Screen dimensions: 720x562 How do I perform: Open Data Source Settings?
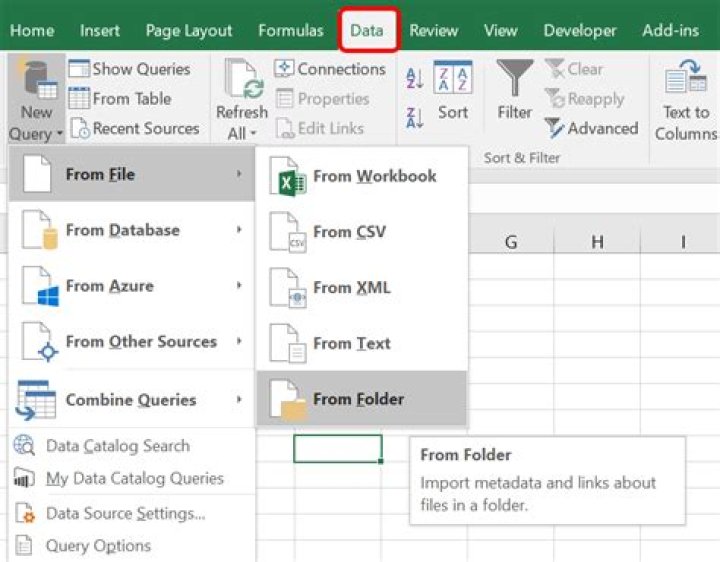(x=125, y=513)
